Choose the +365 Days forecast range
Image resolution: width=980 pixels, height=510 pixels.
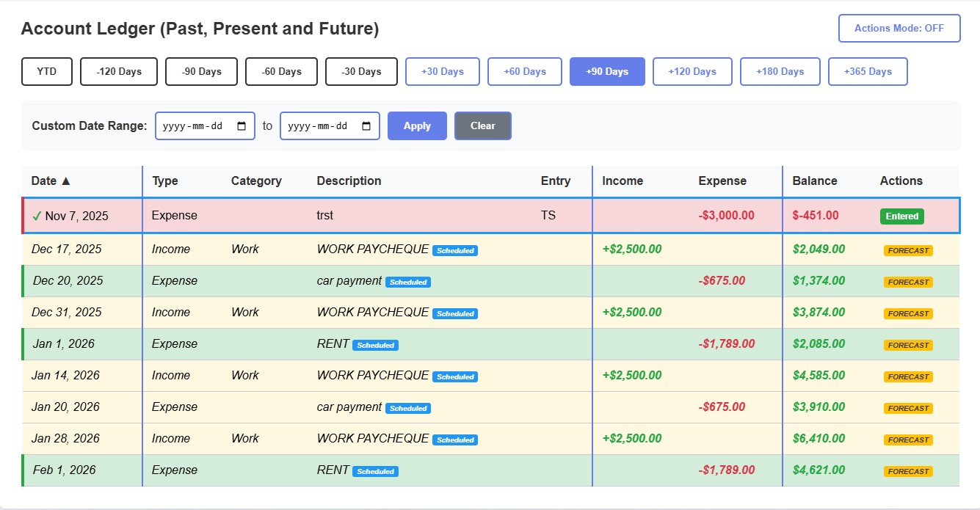coord(867,72)
